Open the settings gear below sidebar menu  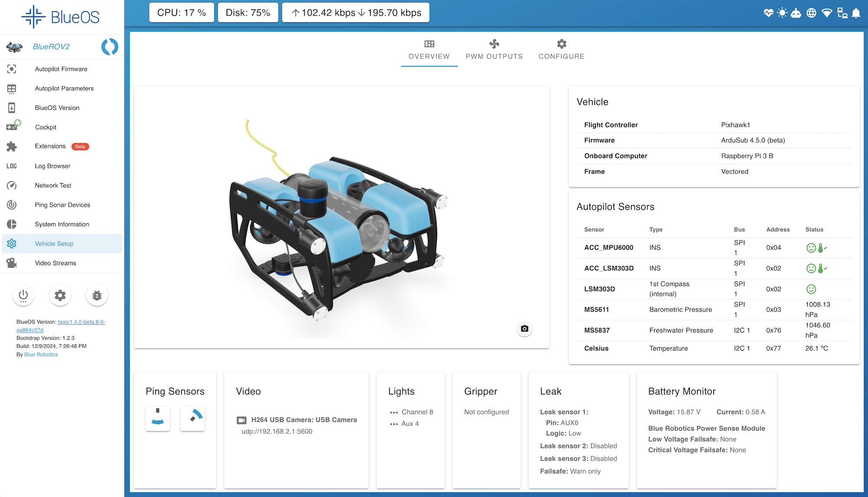coord(60,296)
